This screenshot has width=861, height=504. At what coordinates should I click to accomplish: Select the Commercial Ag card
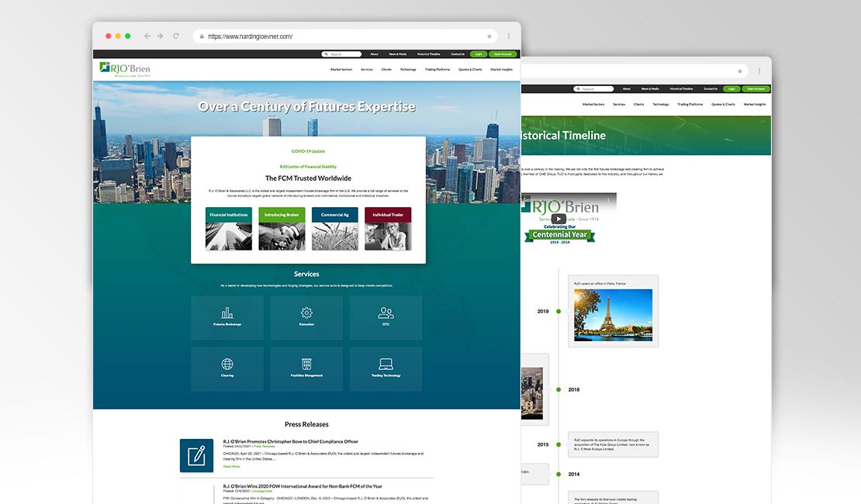coord(335,229)
